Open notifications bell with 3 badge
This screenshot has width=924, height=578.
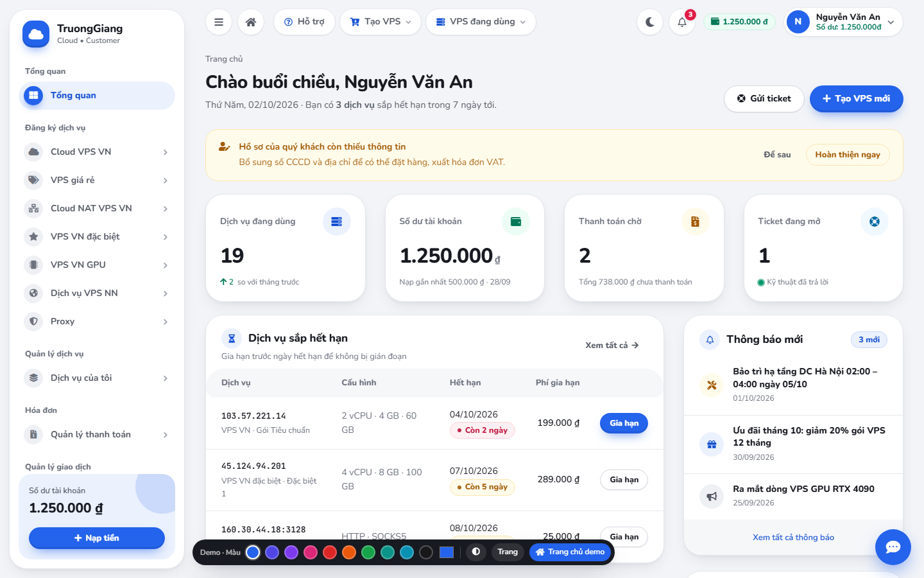pos(682,22)
